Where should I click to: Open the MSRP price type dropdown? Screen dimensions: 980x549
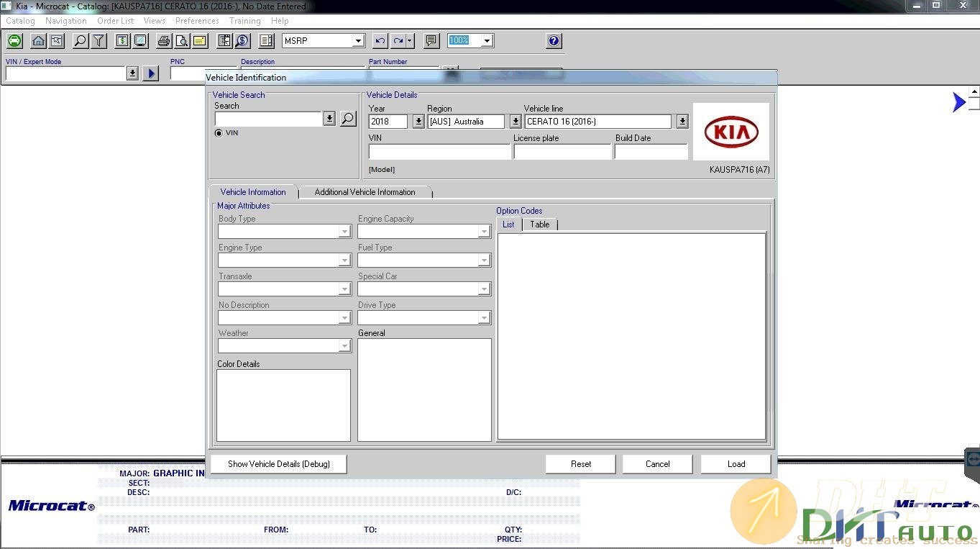(x=358, y=41)
